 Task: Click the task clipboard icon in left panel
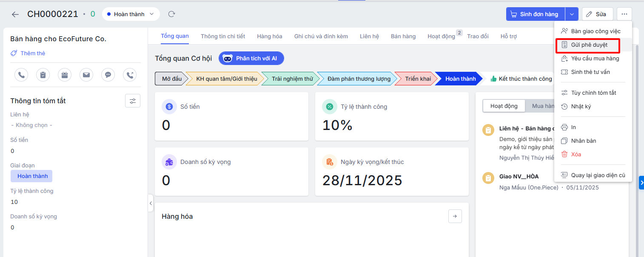(x=43, y=75)
